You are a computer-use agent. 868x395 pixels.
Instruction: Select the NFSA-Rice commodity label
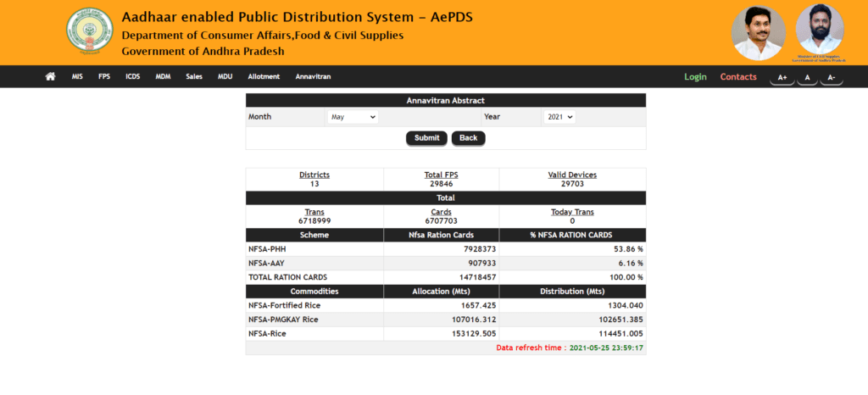pos(267,334)
